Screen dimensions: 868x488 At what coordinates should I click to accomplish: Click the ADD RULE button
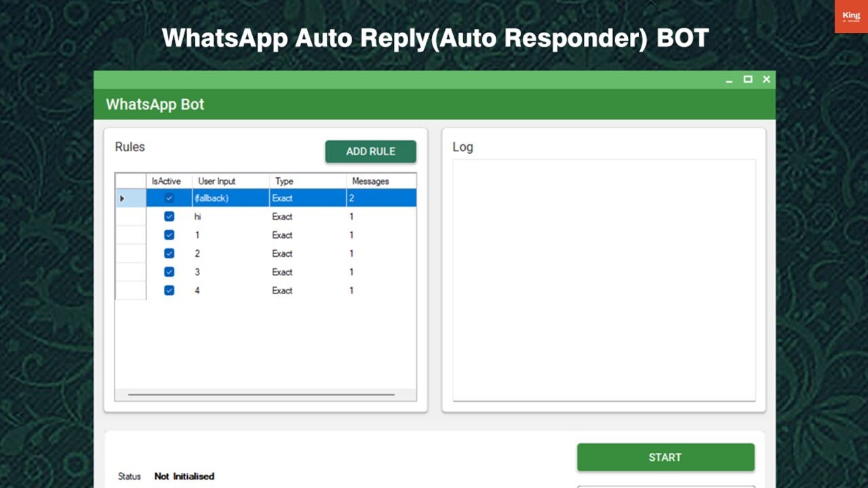370,151
